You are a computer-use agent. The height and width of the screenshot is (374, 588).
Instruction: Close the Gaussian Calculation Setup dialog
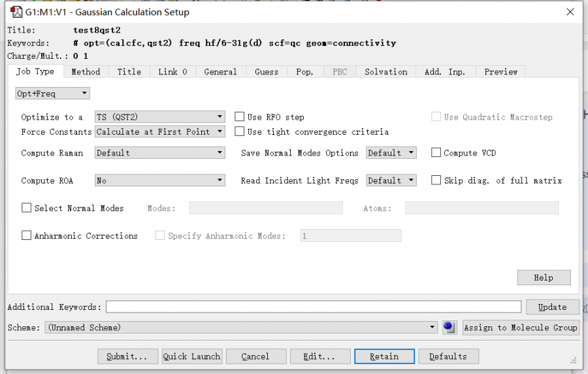point(570,12)
